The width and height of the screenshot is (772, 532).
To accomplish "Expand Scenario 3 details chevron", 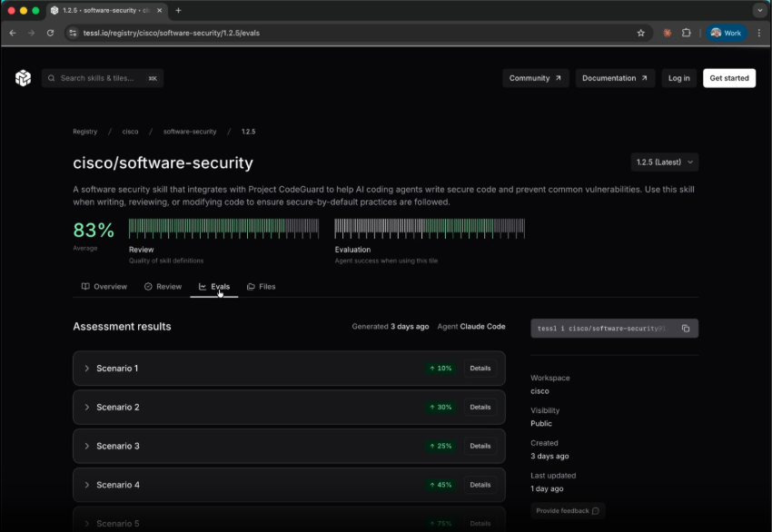I will [x=87, y=446].
